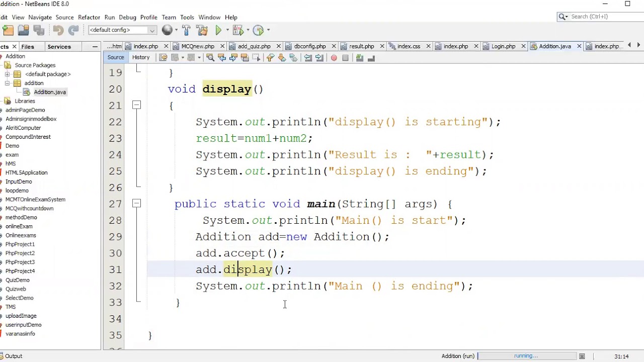644x362 pixels.
Task: Click Find Previous Occurrence icon
Action: (x=222, y=58)
